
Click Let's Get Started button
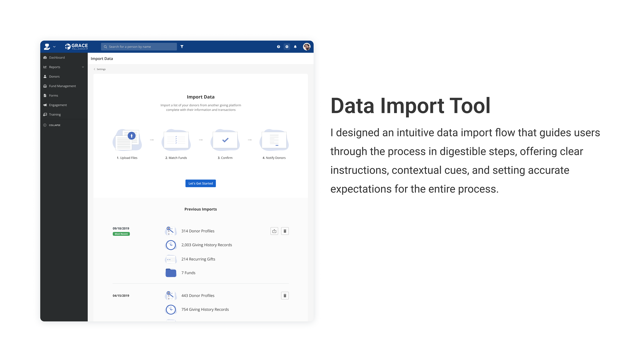click(x=201, y=183)
